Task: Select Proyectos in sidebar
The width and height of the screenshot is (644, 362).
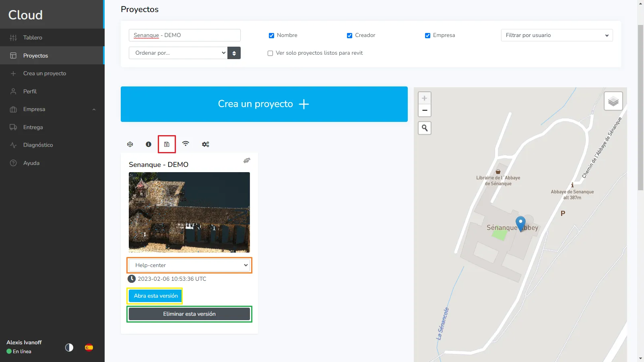Action: (x=52, y=56)
